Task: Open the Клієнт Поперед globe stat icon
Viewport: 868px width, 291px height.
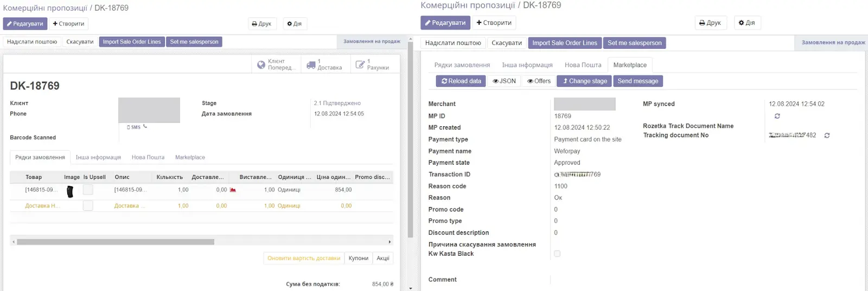Action: pyautogui.click(x=261, y=64)
